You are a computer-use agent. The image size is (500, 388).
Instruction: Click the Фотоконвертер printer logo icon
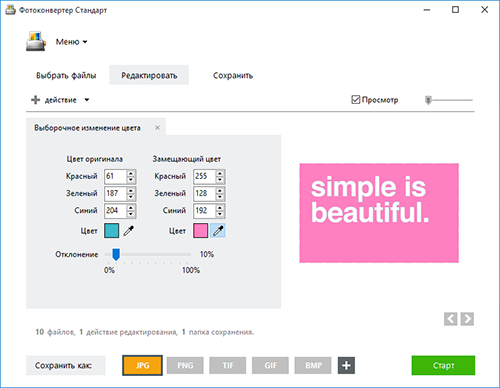(x=36, y=41)
